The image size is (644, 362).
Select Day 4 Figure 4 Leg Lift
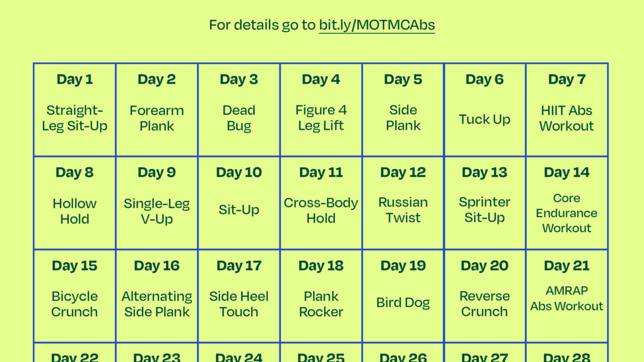click(x=321, y=110)
